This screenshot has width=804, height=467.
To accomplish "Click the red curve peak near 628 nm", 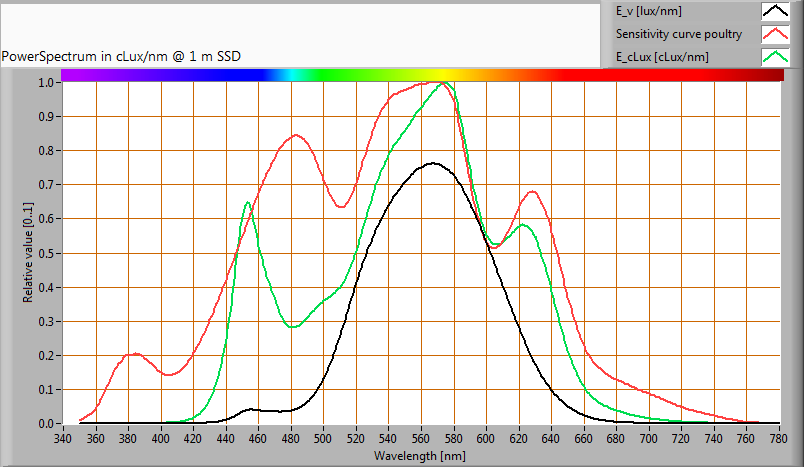I will point(532,191).
